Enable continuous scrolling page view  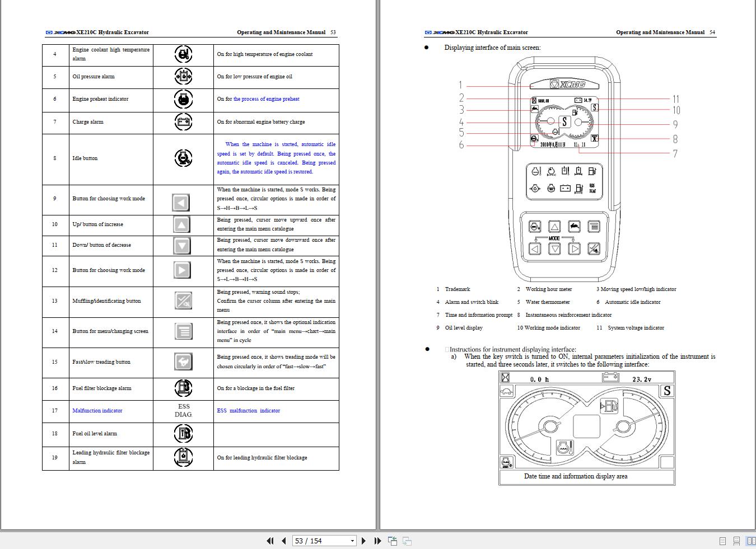coord(735,541)
